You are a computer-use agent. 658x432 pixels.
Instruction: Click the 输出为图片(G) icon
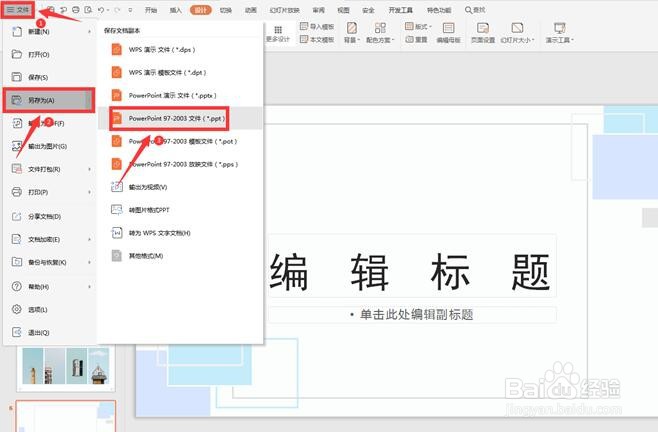coord(17,146)
